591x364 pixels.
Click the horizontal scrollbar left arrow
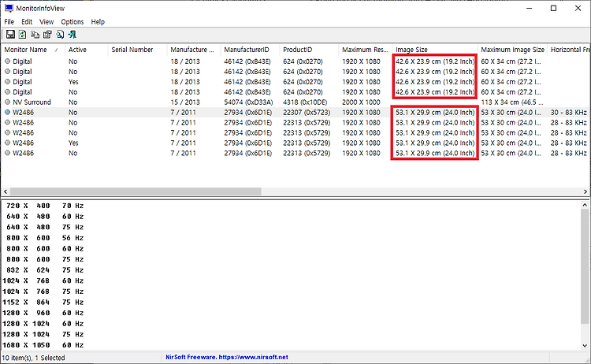click(x=6, y=191)
